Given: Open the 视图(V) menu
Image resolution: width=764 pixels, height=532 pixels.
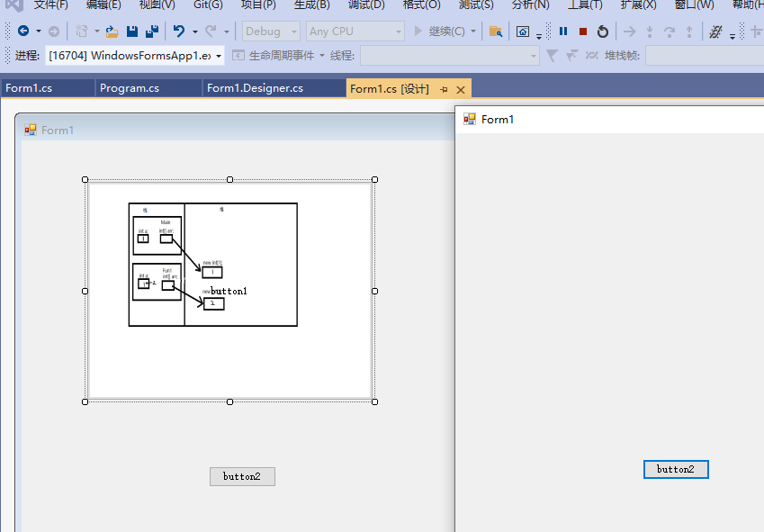Looking at the screenshot, I should (157, 5).
